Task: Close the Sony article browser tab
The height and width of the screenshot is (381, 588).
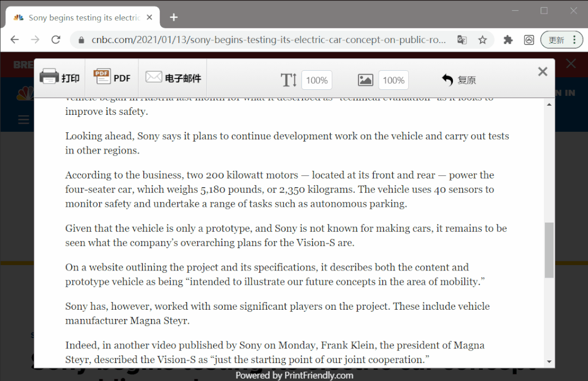Action: [149, 17]
